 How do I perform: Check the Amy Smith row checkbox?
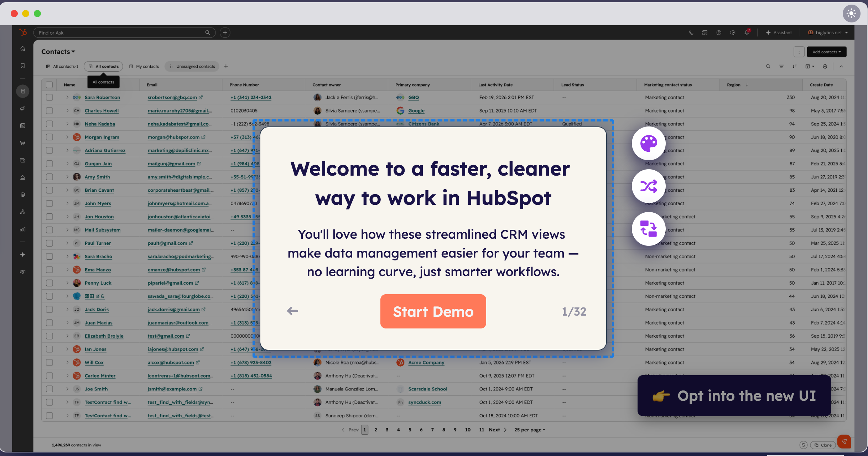pos(49,177)
